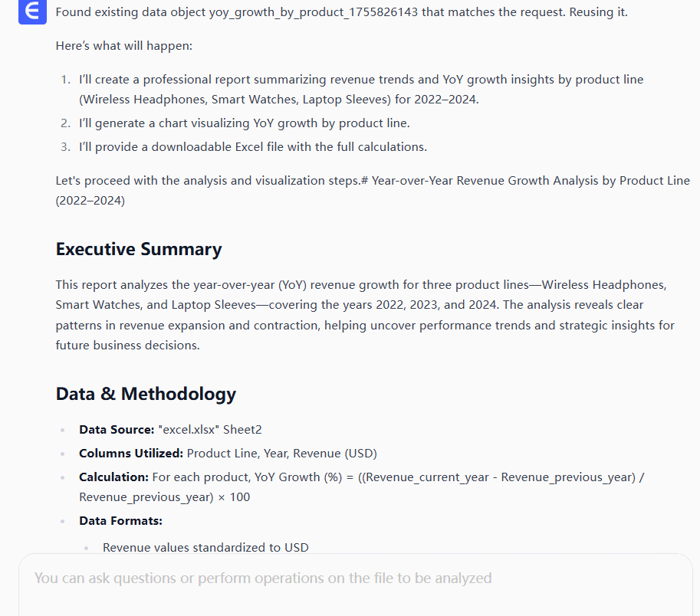Viewport: 700px width, 616px height.
Task: Select the bold Data Source label
Action: (117, 430)
